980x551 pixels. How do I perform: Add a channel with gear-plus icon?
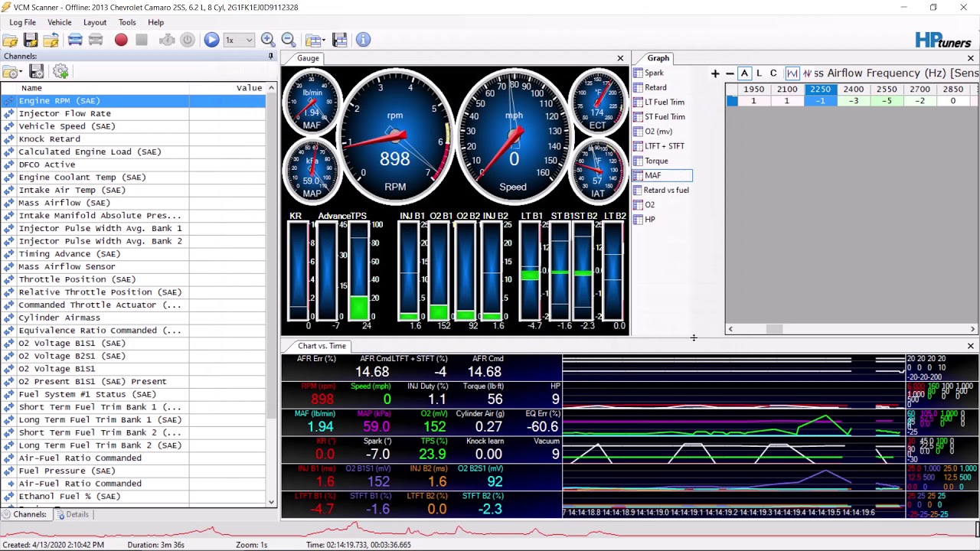(x=60, y=71)
